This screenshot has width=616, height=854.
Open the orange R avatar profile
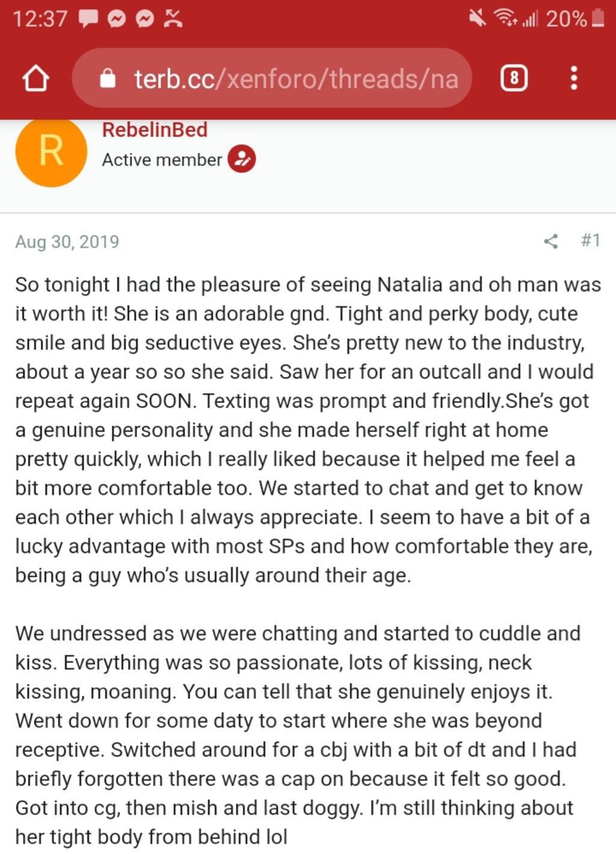coord(51,151)
